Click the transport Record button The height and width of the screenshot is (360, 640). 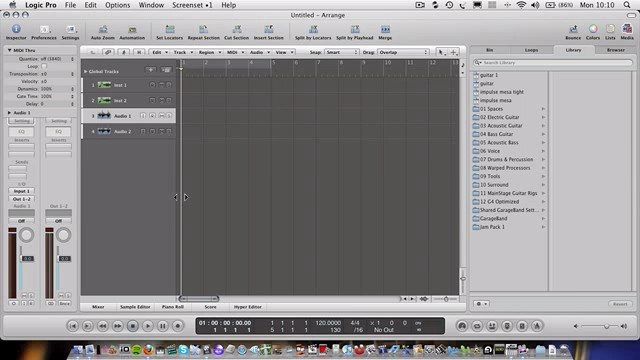tap(178, 326)
